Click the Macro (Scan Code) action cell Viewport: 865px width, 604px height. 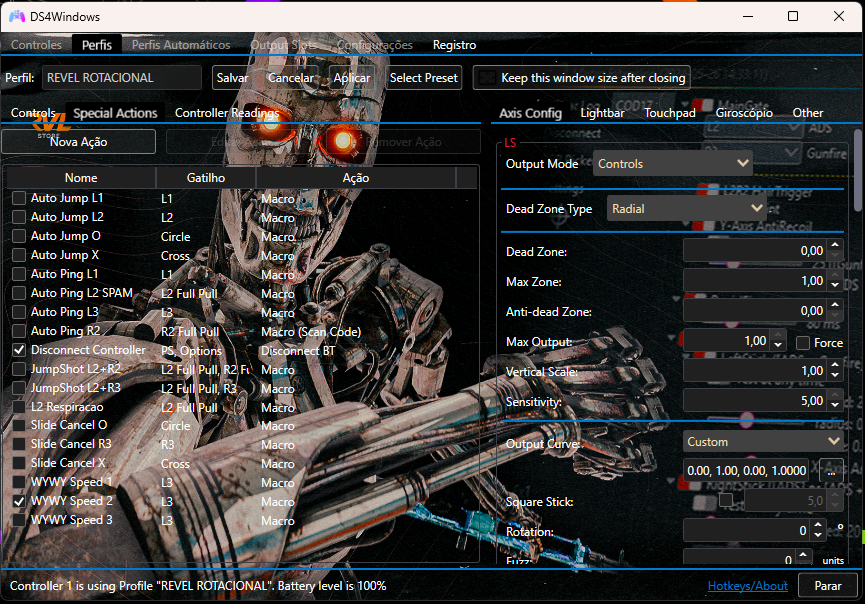(311, 332)
